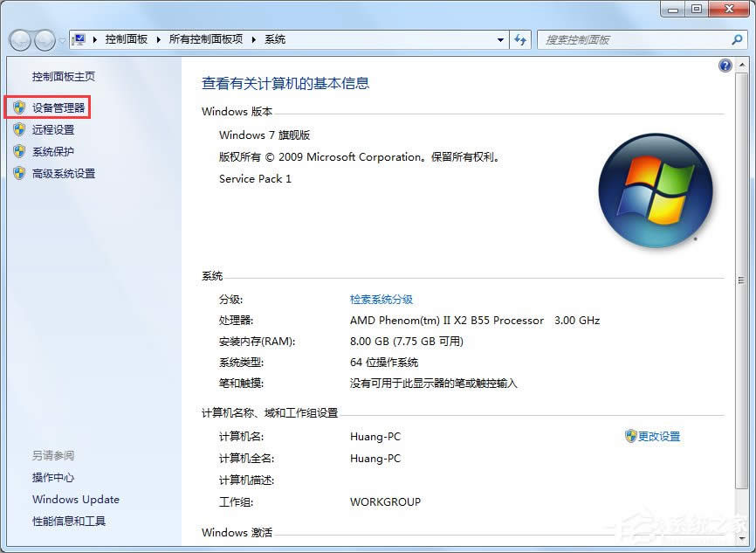756x553 pixels.
Task: Click the control panel icon in the address bar
Action: 78,39
